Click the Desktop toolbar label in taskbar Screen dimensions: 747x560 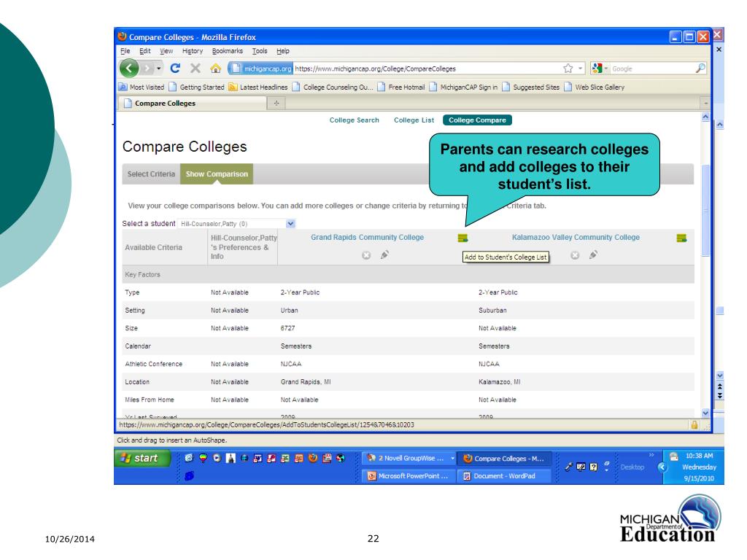point(632,467)
